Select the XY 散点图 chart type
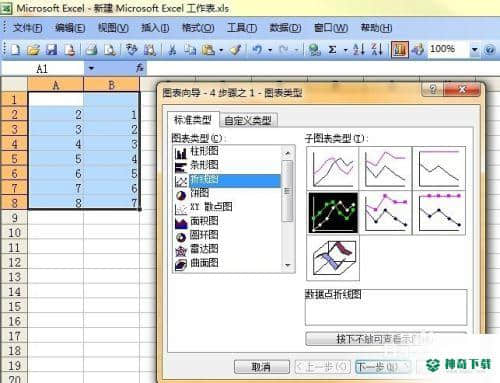The width and height of the screenshot is (500, 383). [211, 207]
